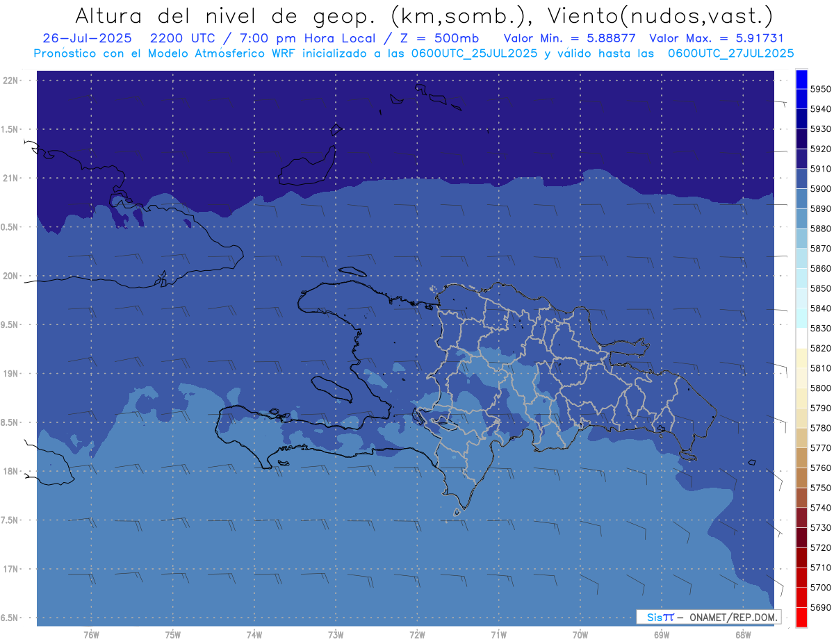The image size is (834, 644).
Task: Pick the tan swatch between 5760 and 5770
Action: (801, 458)
